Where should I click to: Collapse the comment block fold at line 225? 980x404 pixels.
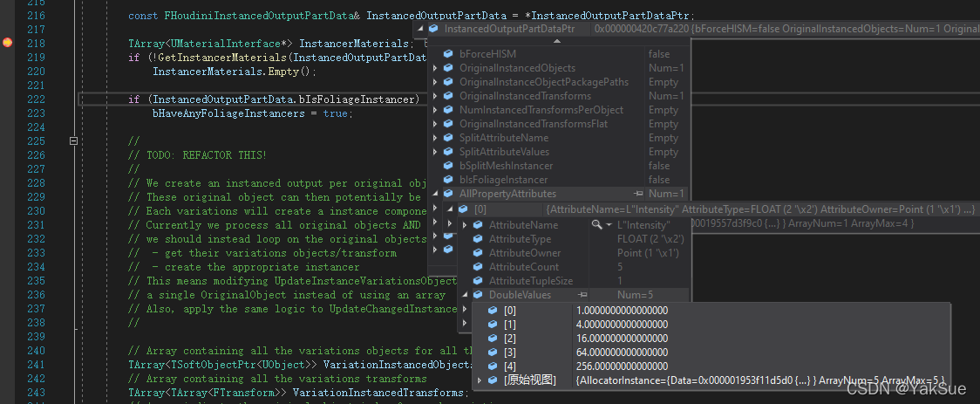point(73,141)
